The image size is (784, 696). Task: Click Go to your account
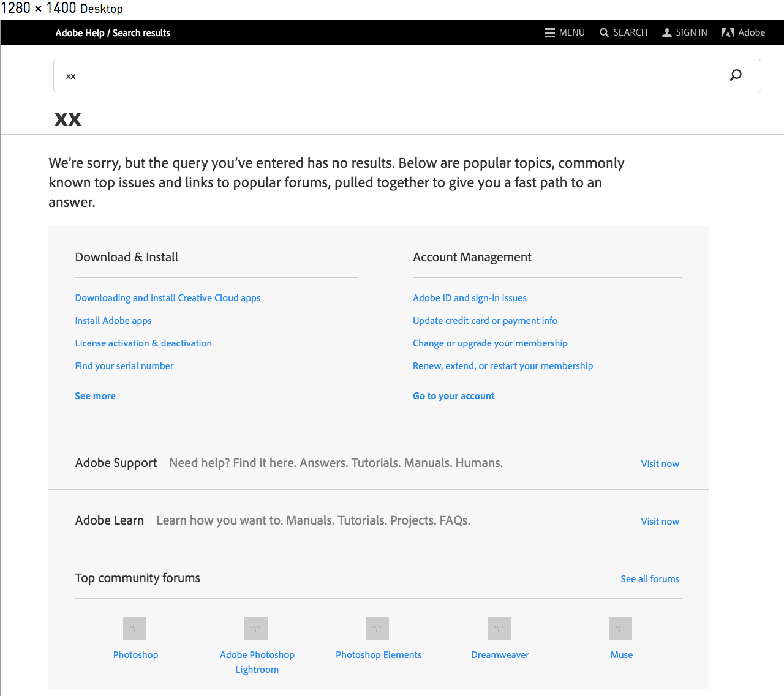[453, 396]
